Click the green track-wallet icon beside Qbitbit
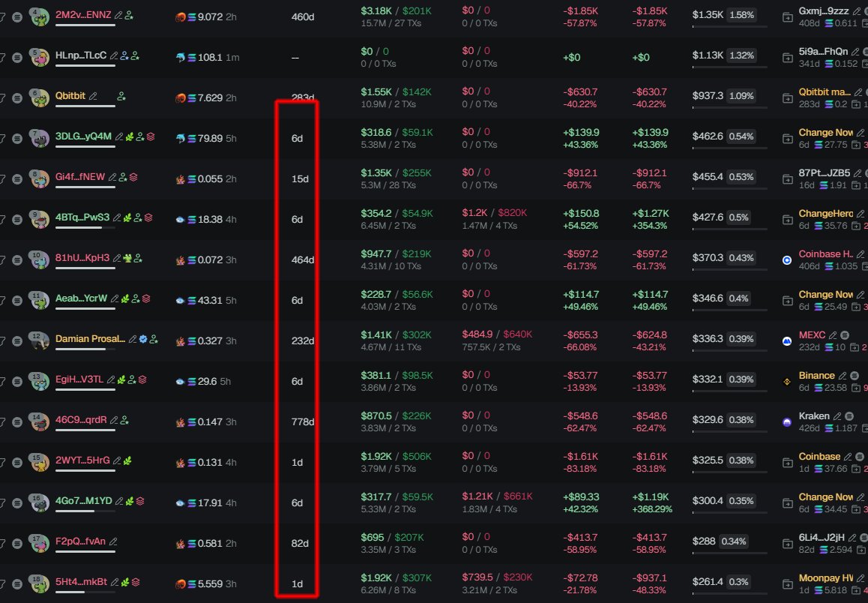Viewport: 868px width, 603px height. (121, 96)
